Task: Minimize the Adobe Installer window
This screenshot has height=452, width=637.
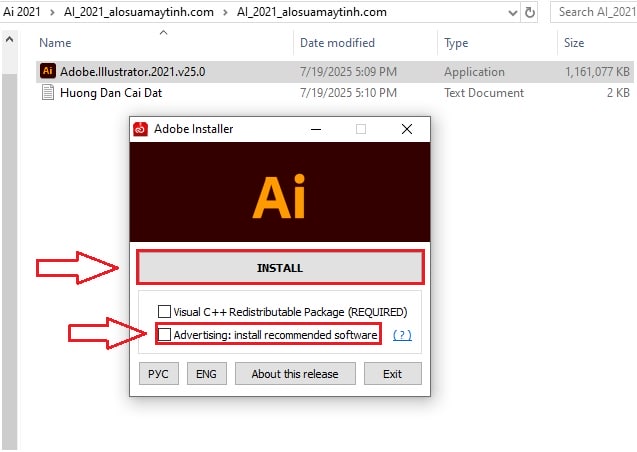Action: click(x=316, y=129)
